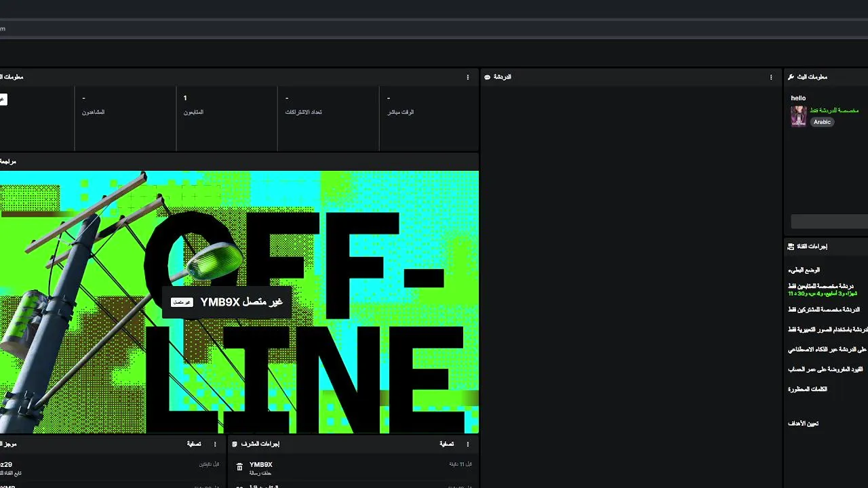Open the filter in activity feed panel

[x=194, y=444]
